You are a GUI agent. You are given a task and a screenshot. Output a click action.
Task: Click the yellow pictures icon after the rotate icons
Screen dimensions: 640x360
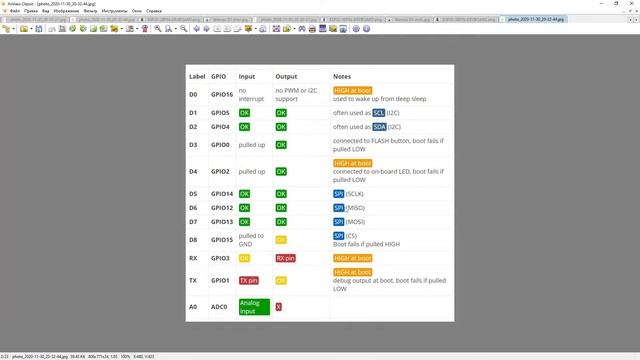(114, 29)
